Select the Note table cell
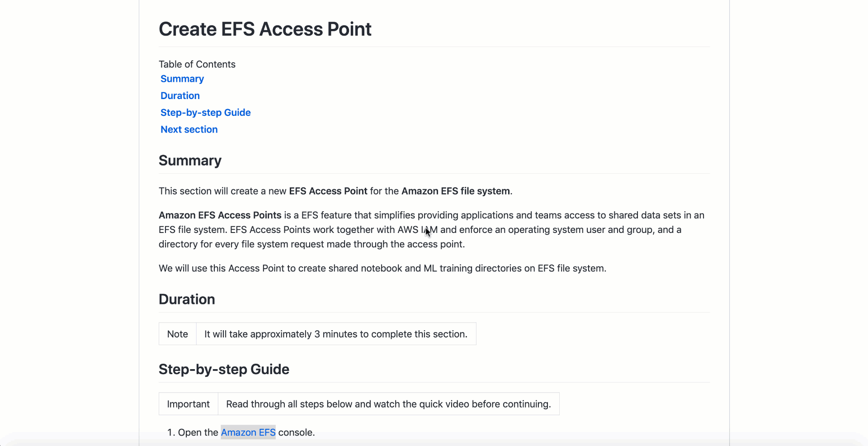The height and width of the screenshot is (446, 868). [178, 334]
